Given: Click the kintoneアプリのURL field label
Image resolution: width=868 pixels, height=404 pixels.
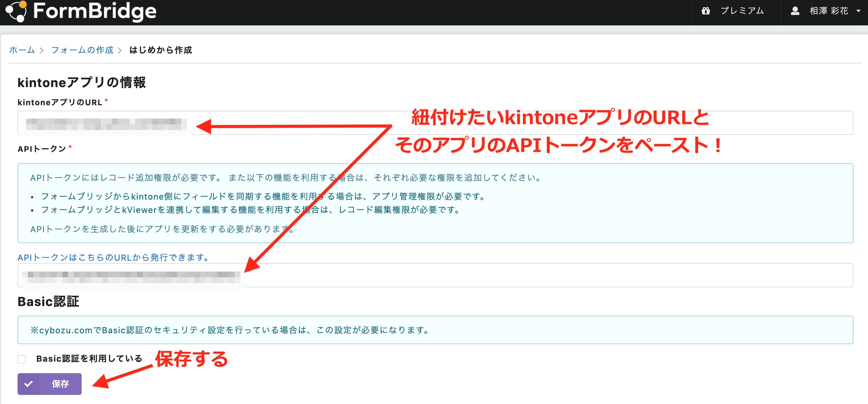Looking at the screenshot, I should click(x=60, y=102).
